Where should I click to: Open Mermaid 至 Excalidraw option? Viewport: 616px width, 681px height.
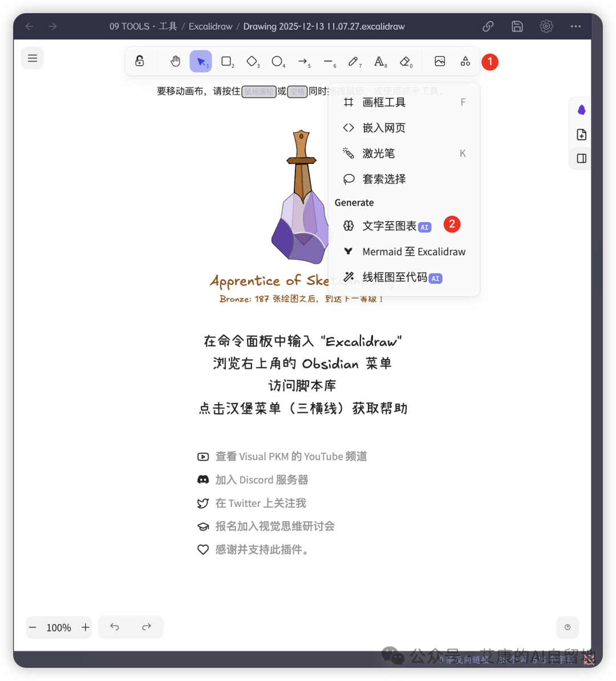pyautogui.click(x=404, y=252)
